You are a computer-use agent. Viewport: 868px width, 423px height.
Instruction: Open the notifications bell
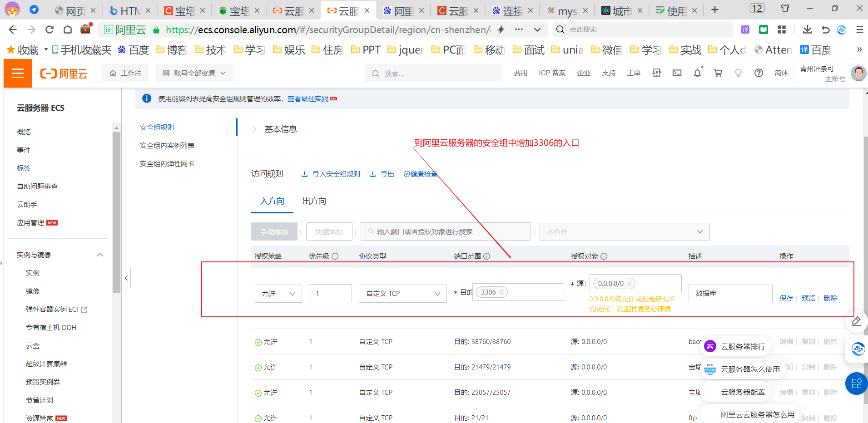(x=697, y=73)
